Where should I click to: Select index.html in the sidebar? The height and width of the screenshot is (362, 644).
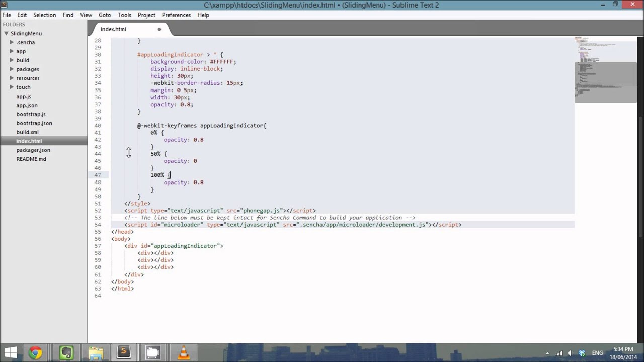pos(29,141)
